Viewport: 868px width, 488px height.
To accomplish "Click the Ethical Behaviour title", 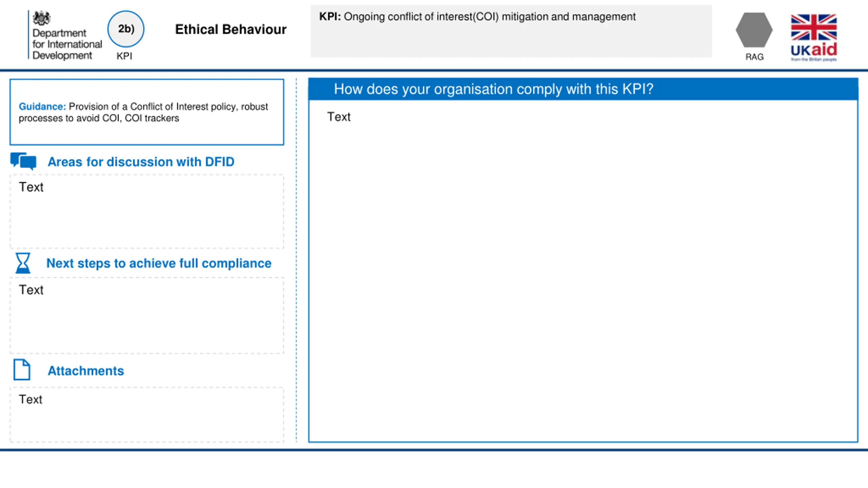I will click(231, 29).
